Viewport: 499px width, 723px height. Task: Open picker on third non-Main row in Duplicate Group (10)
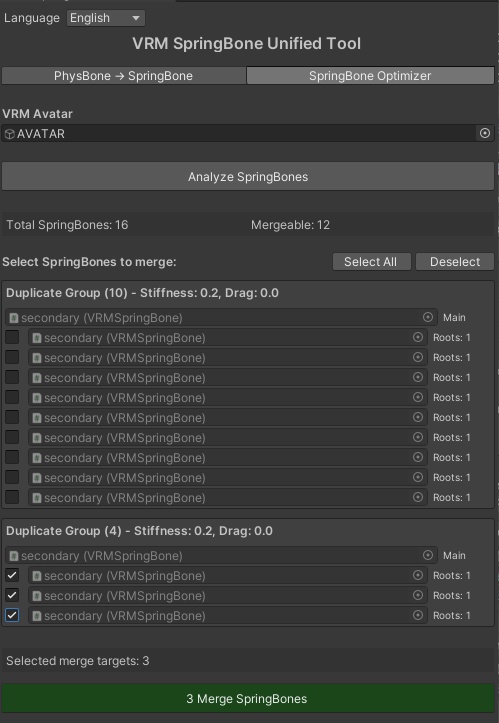pos(418,377)
